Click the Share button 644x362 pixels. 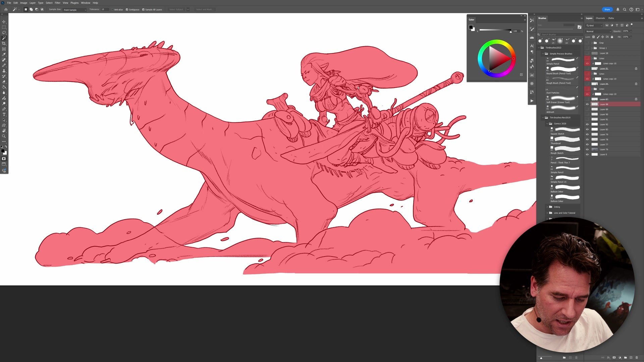coord(607,9)
